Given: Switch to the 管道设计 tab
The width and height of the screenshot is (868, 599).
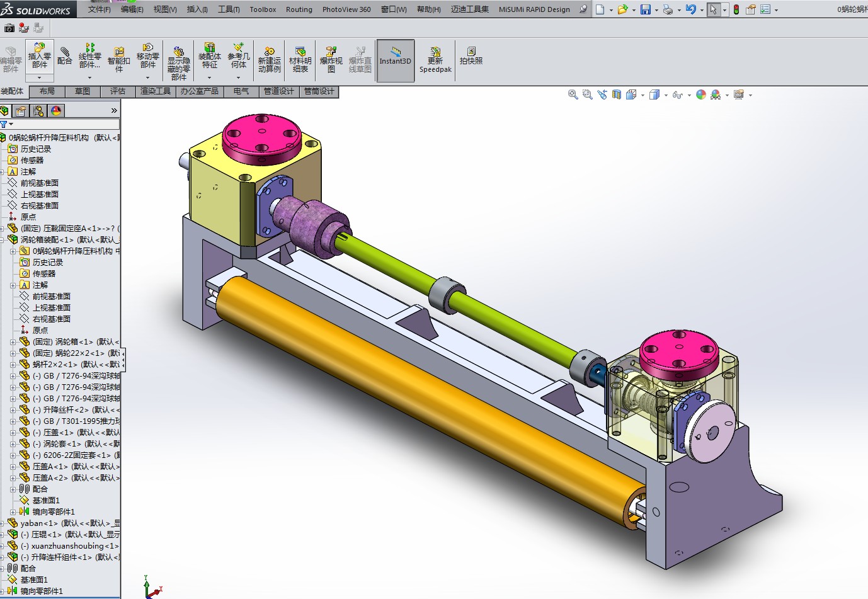Looking at the screenshot, I should (x=279, y=91).
